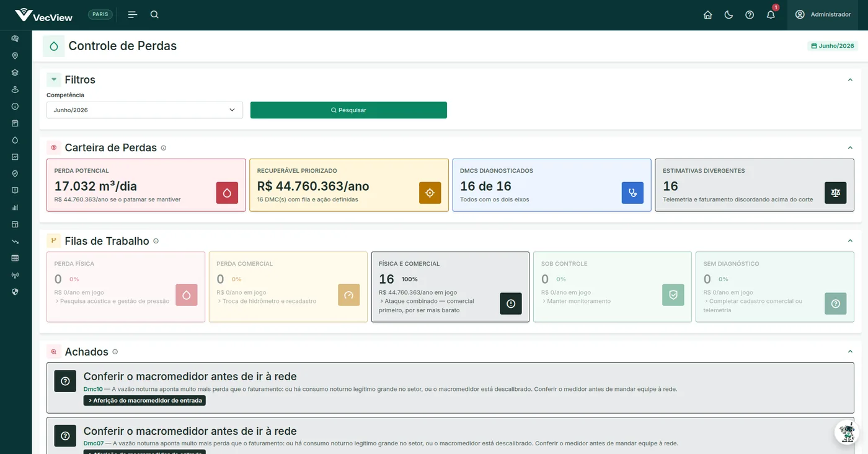
Task: Open the alert message sidebar icon
Action: 15,190
